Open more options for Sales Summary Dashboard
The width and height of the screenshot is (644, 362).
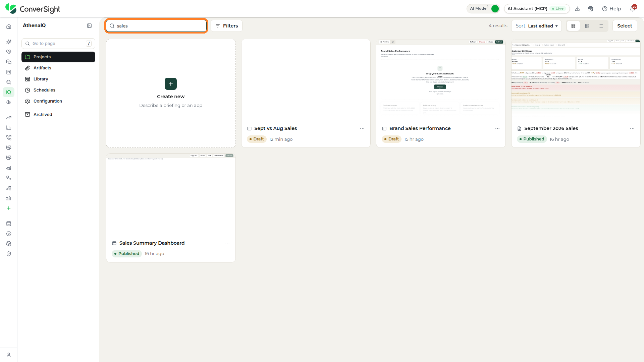(x=227, y=243)
